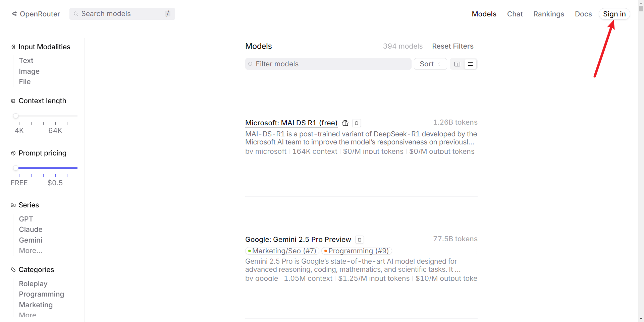The width and height of the screenshot is (644, 322).
Task: Click Reset Filters
Action: tap(453, 46)
